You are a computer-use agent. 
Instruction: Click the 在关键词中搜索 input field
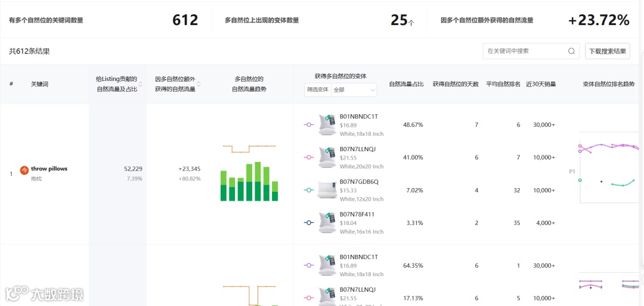tap(531, 51)
